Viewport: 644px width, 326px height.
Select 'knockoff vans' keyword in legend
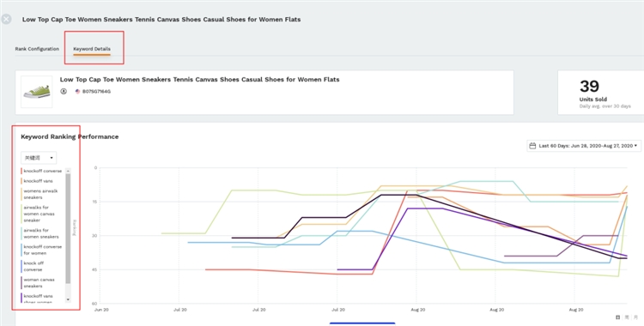(x=38, y=181)
